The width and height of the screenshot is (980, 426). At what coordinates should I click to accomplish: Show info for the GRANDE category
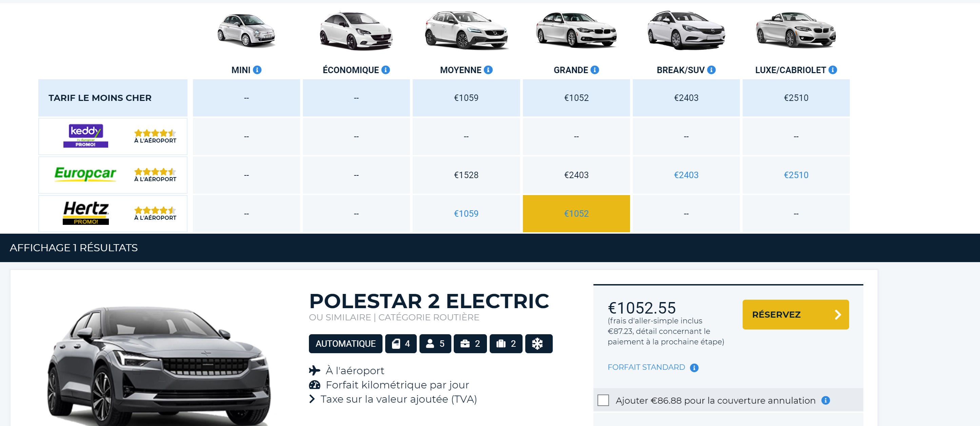click(x=595, y=70)
